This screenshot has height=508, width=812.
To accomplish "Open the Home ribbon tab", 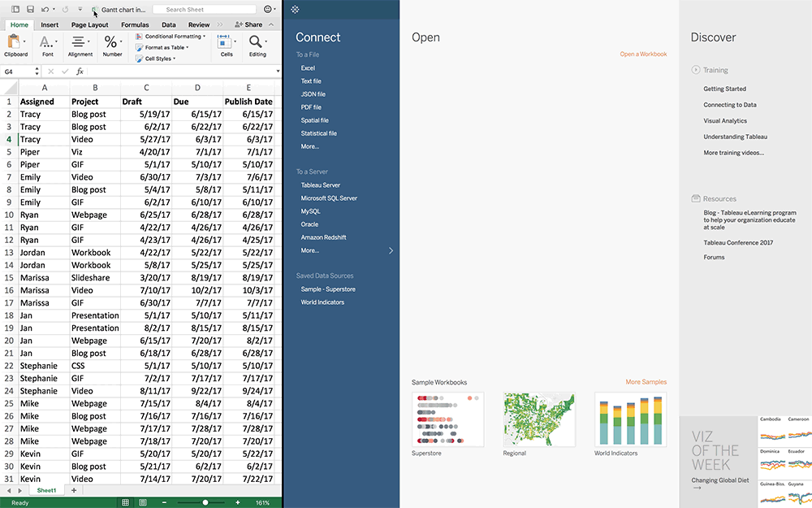I will pyautogui.click(x=19, y=24).
